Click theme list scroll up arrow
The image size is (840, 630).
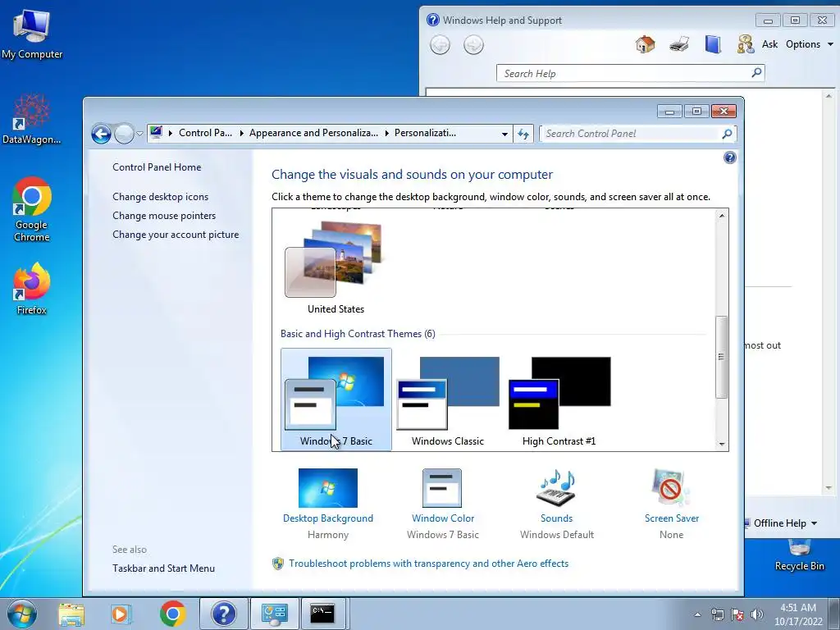pyautogui.click(x=722, y=216)
